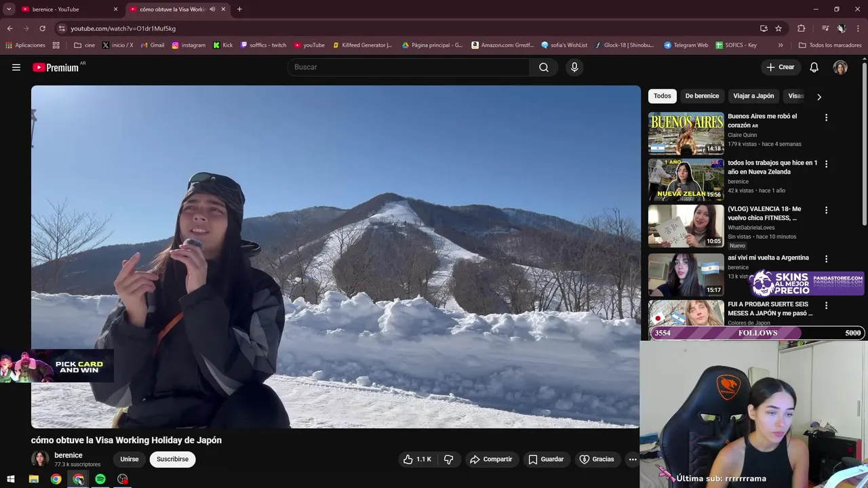Viewport: 868px width, 488px height.
Task: Open YouTube notifications bell
Action: [x=814, y=67]
